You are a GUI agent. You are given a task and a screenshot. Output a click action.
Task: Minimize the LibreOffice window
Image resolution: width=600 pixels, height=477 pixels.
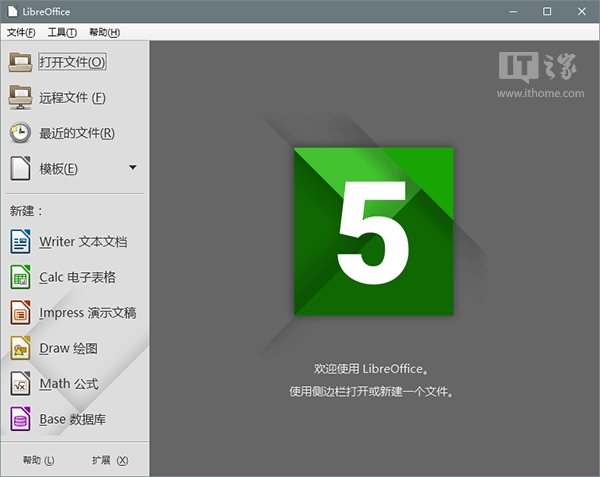coord(513,11)
